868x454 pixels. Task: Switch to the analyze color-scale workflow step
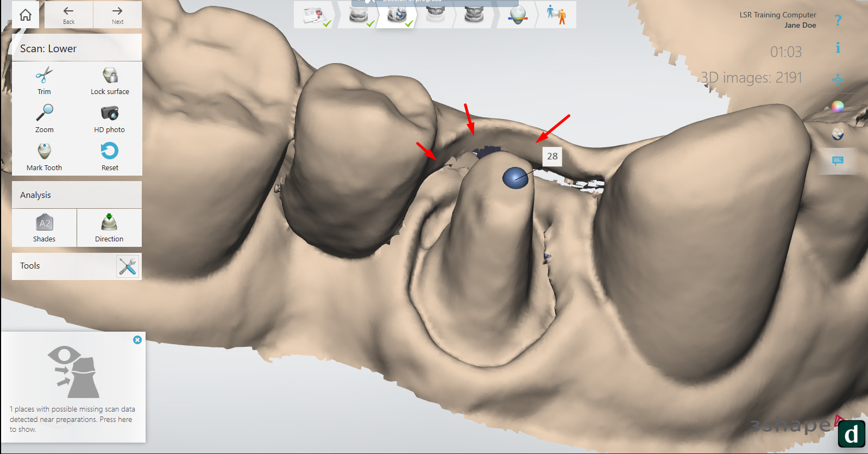517,15
